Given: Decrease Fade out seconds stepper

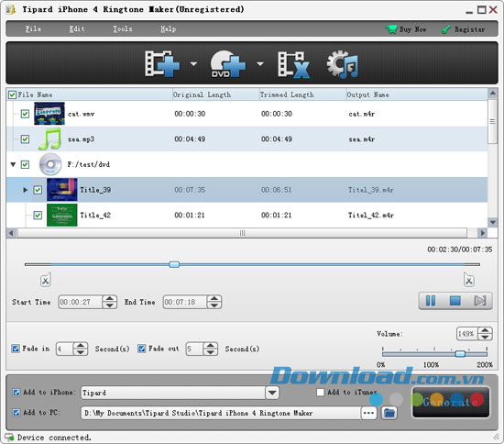Looking at the screenshot, I should 211,352.
